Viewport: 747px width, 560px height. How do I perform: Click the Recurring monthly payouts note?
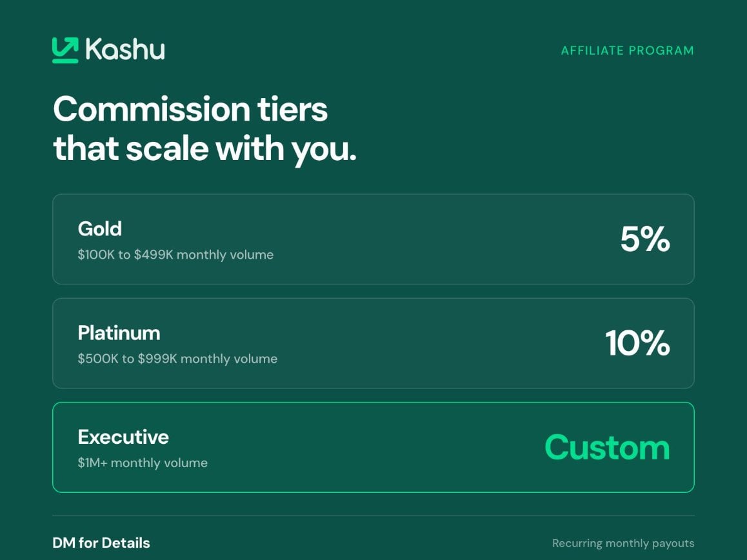(623, 543)
